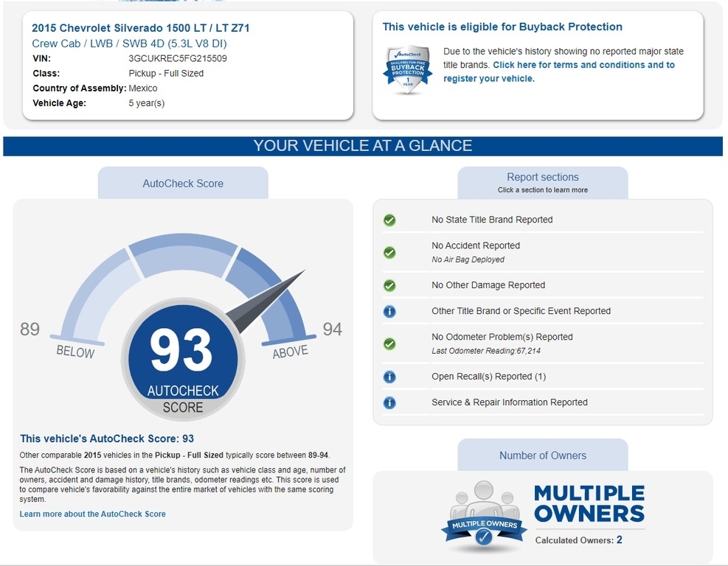Open the terms and conditions registration link
The width and height of the screenshot is (728, 566).
[x=558, y=71]
